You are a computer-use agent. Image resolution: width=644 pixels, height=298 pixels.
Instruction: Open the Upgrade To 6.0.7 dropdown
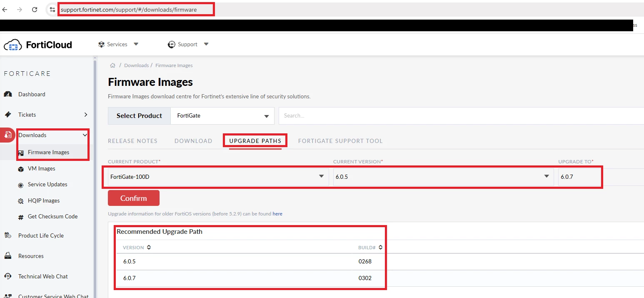pos(601,177)
